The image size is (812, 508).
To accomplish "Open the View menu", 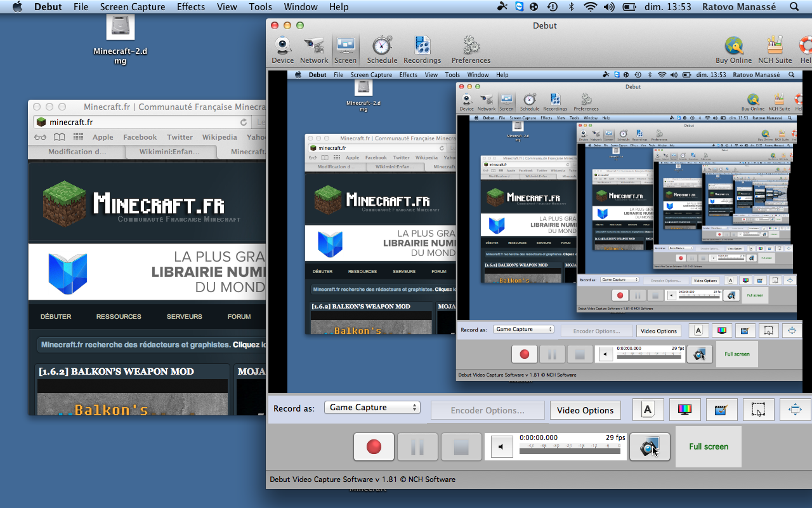I will point(226,7).
